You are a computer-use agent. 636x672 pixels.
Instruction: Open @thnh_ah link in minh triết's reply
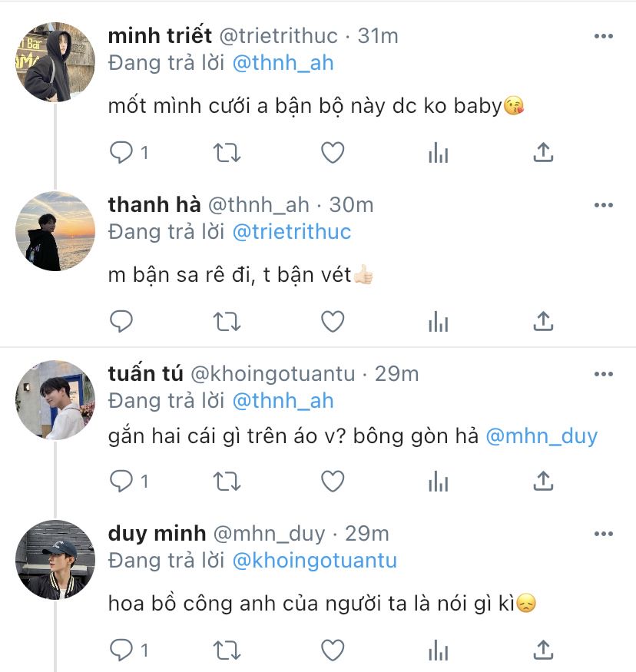click(x=283, y=63)
